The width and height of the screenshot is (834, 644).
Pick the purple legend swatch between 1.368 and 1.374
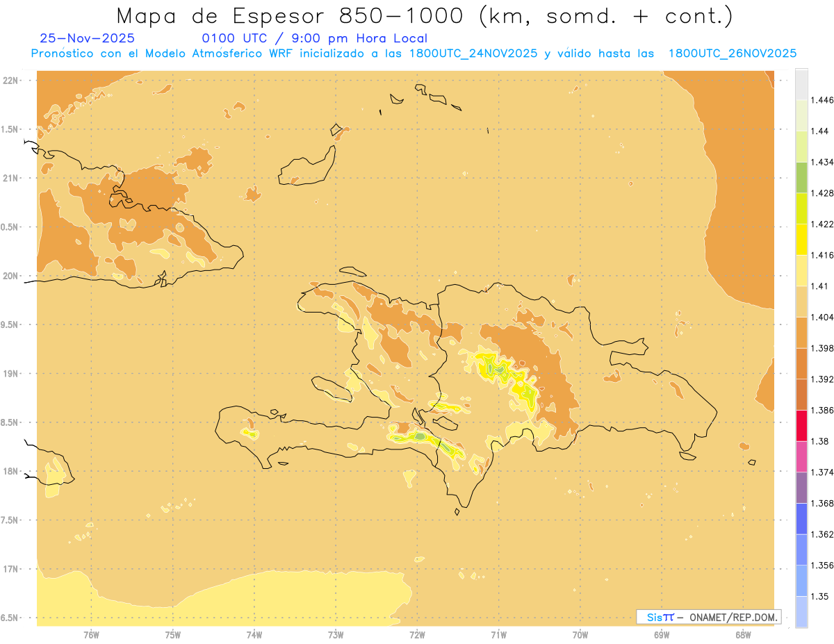pyautogui.click(x=801, y=488)
